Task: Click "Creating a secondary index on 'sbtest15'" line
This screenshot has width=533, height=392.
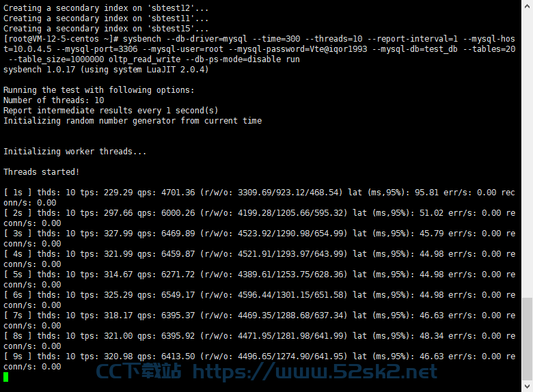Action: tap(106, 29)
